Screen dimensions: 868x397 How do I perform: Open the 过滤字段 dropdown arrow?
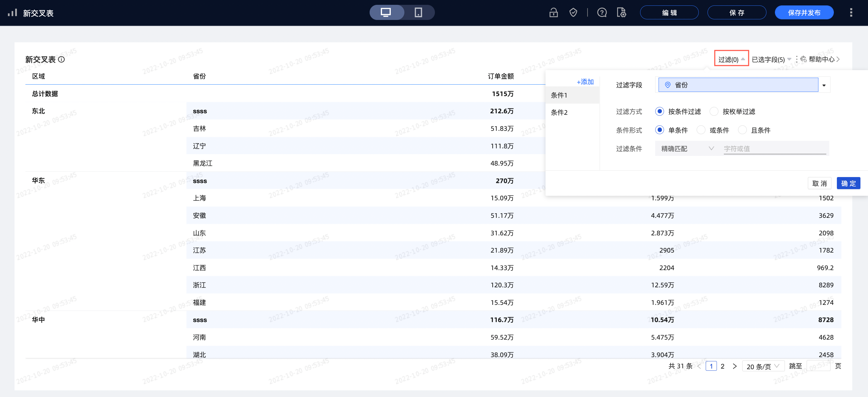coord(824,85)
